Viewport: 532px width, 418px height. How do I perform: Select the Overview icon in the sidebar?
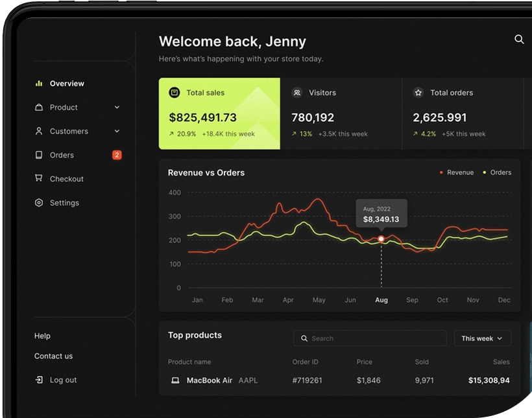39,83
